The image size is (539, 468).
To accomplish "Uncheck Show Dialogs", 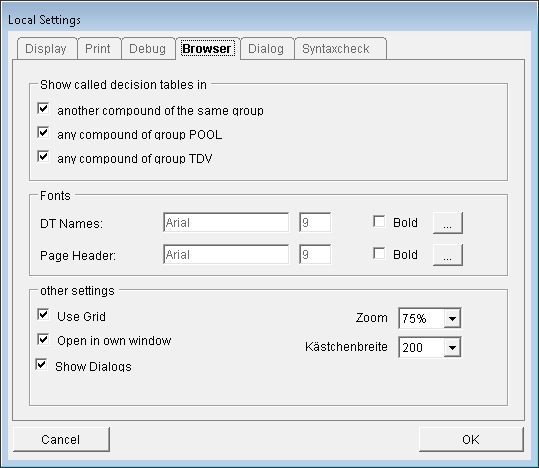I will (x=41, y=364).
